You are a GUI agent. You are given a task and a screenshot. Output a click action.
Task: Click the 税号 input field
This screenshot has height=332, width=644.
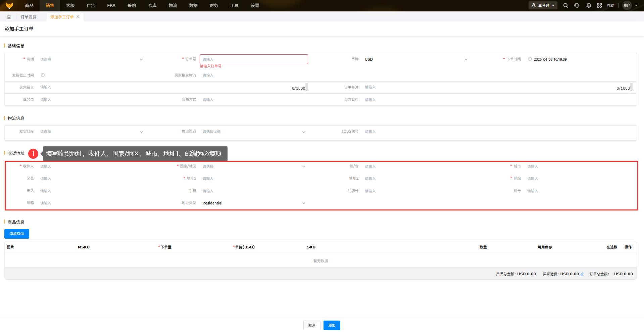coord(578,191)
